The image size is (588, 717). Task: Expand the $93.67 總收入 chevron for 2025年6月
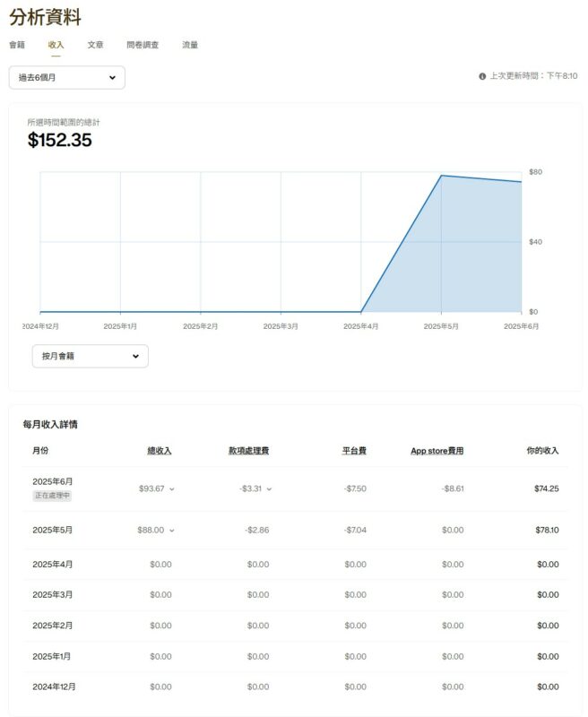click(172, 489)
